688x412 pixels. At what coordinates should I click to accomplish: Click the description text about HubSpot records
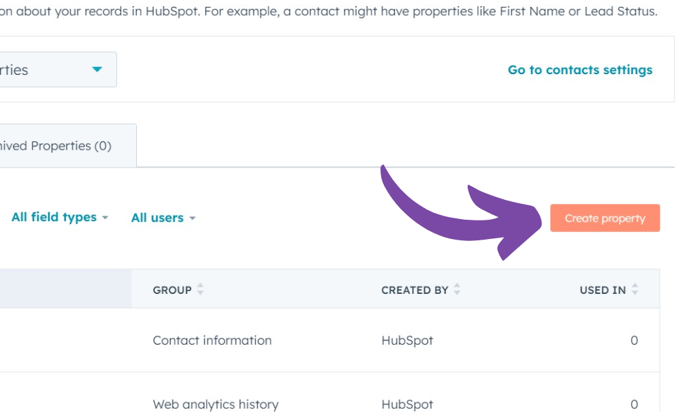point(330,12)
